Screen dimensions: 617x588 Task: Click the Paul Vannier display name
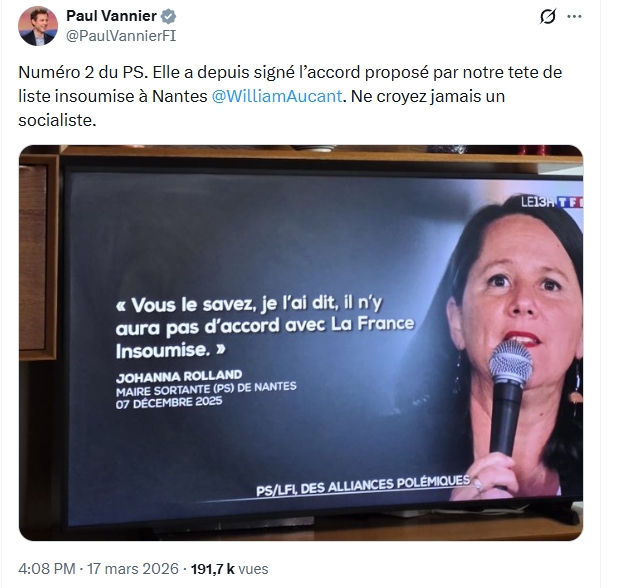tap(111, 16)
